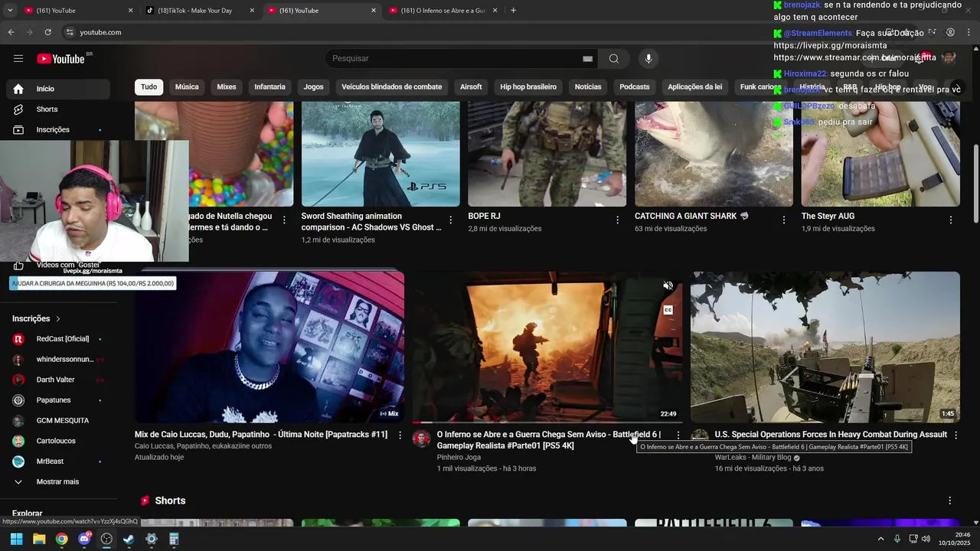Open File Explorer from the taskbar

(39, 539)
